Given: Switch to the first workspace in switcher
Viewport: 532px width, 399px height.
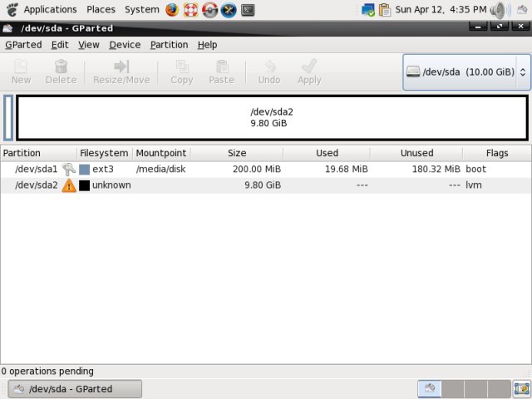Looking at the screenshot, I should tap(430, 389).
